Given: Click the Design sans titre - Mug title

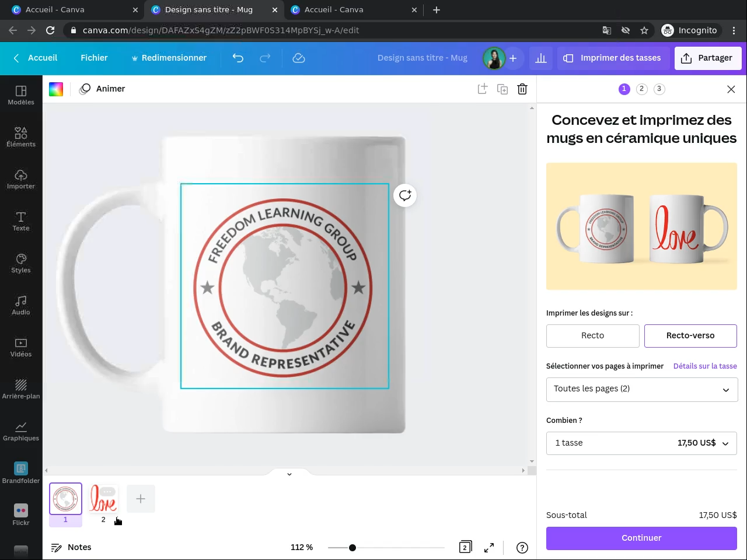Looking at the screenshot, I should point(423,58).
